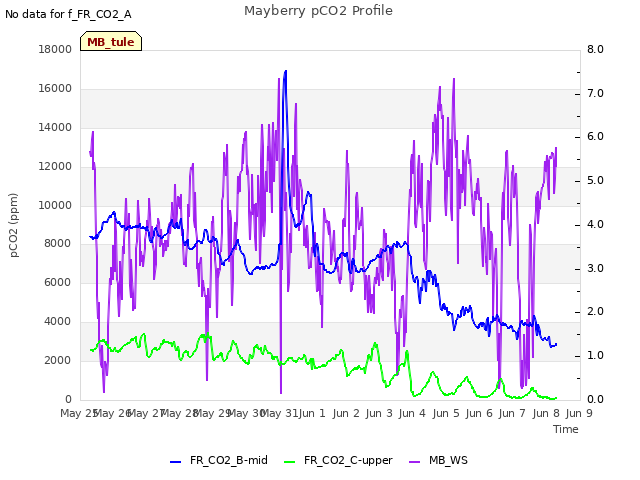The width and height of the screenshot is (640, 480).
Task: Click the Jun 5 date label
Action: tap(446, 414)
